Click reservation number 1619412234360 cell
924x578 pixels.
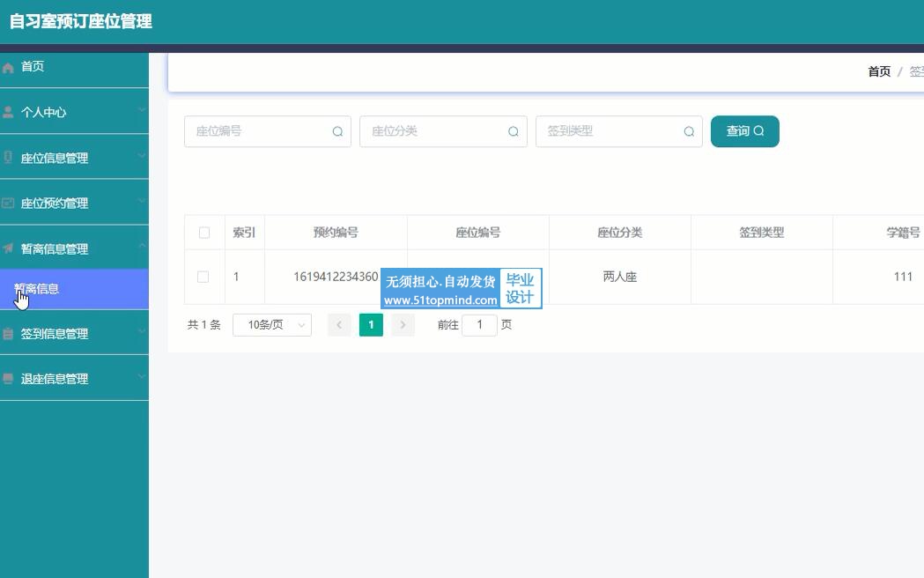336,277
